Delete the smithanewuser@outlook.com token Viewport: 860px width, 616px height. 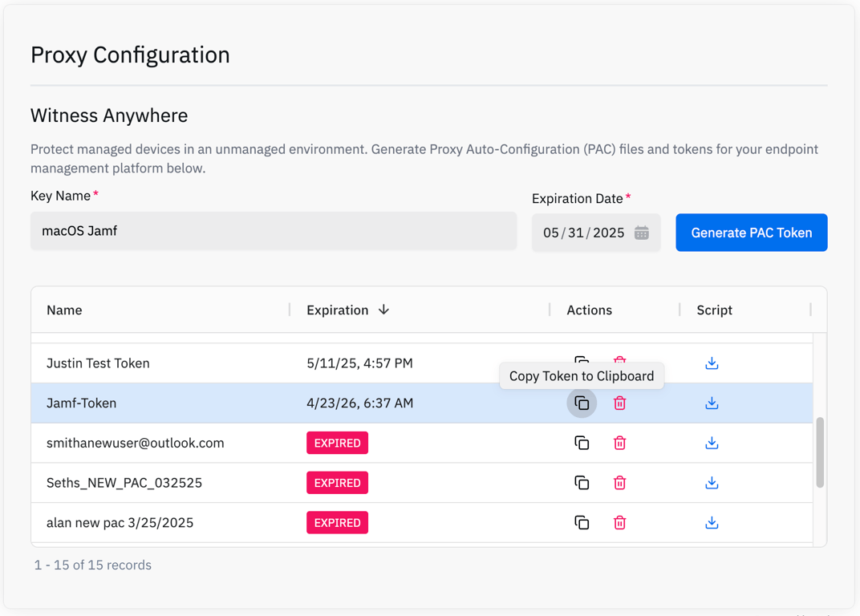click(x=619, y=444)
